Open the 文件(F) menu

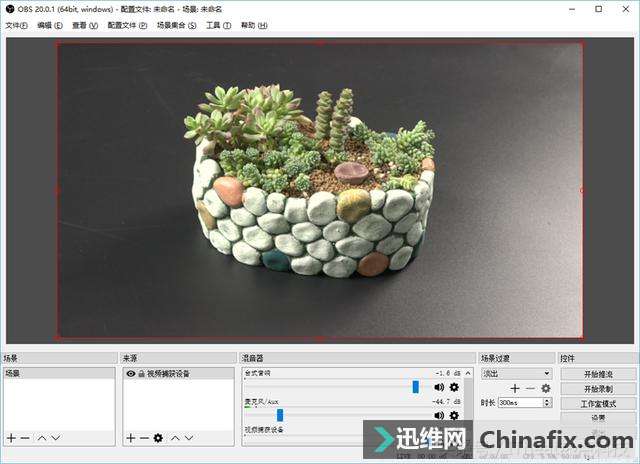coord(18,25)
